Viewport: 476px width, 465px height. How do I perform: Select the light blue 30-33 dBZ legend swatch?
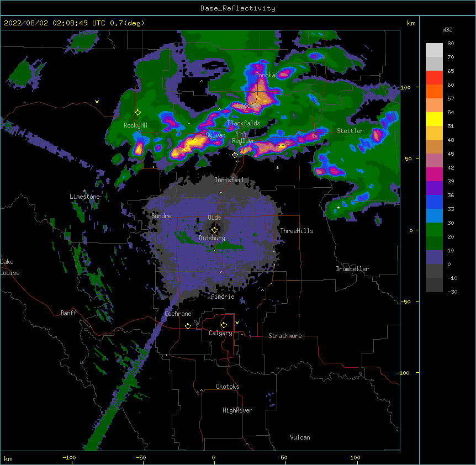[434, 216]
